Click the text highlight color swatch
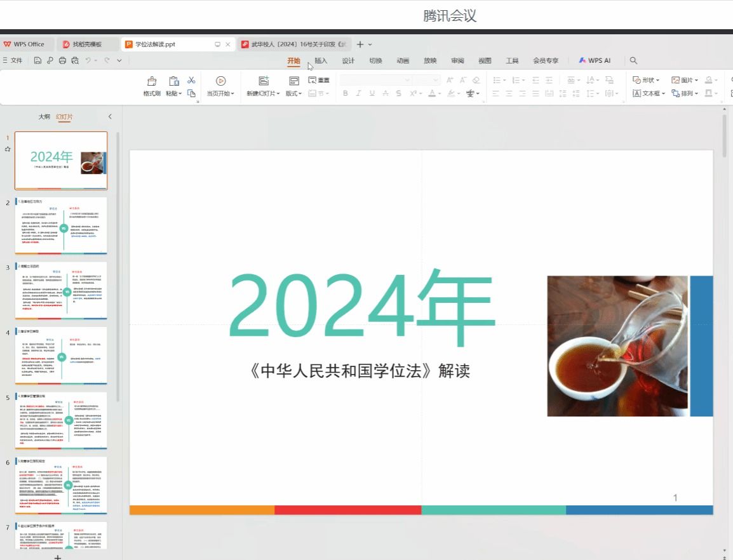This screenshot has width=733, height=560. (x=450, y=93)
